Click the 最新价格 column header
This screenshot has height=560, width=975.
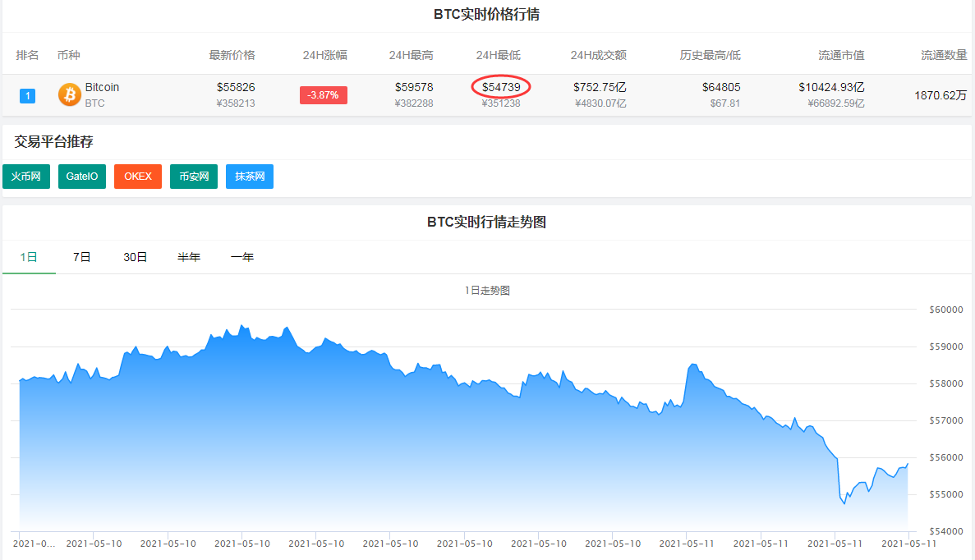[x=231, y=55]
